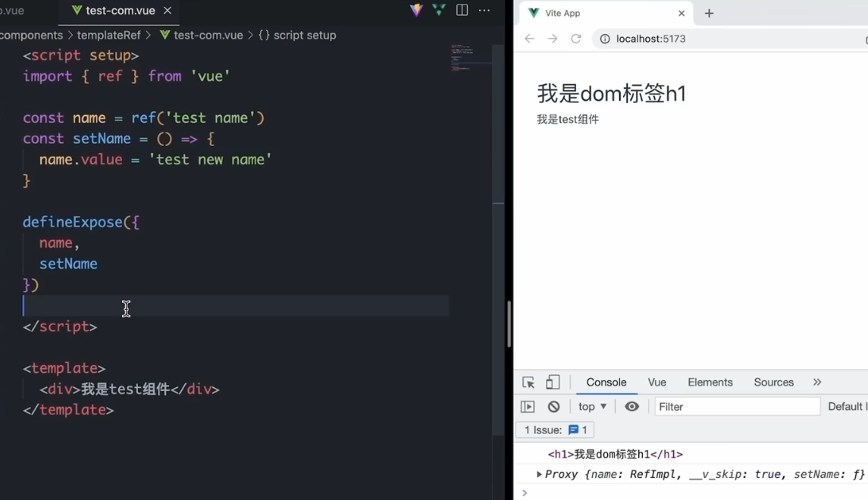The image size is (868, 500).
Task: Switch to the Vue tab in DevTools
Action: tap(656, 382)
